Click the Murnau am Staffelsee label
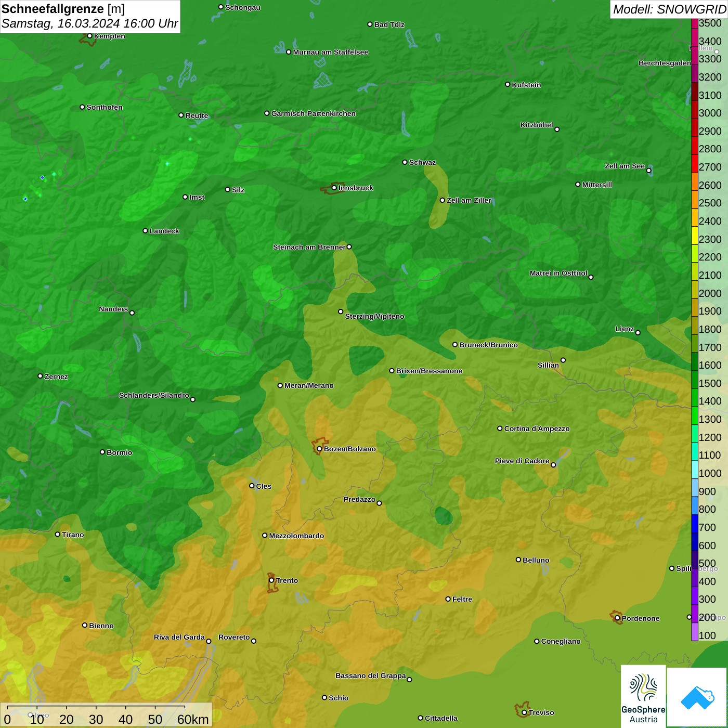 pyautogui.click(x=331, y=52)
